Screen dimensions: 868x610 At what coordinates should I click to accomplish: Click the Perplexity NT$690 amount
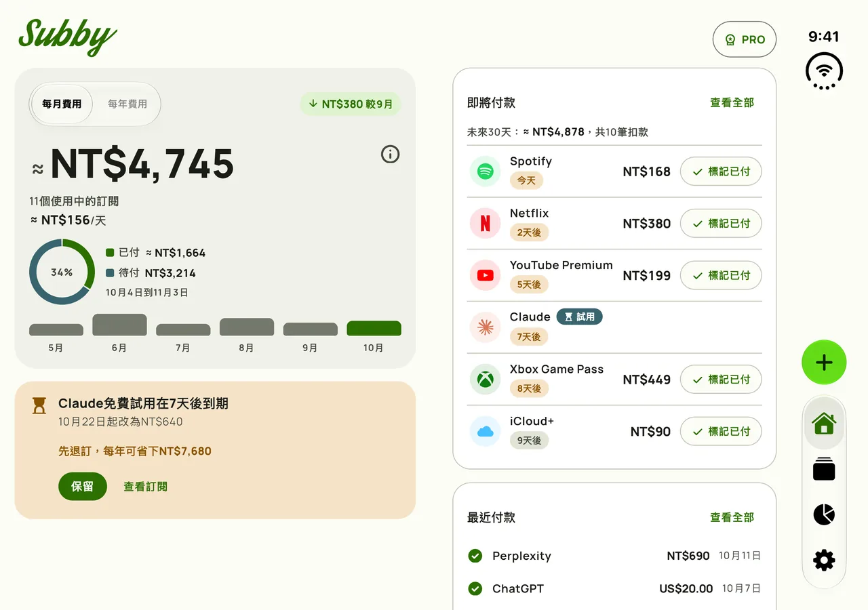(688, 556)
